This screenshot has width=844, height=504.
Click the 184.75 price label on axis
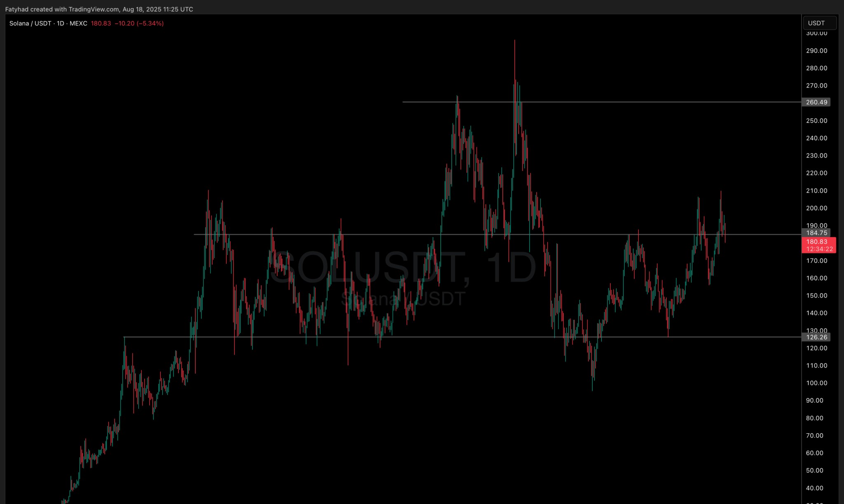tap(816, 233)
